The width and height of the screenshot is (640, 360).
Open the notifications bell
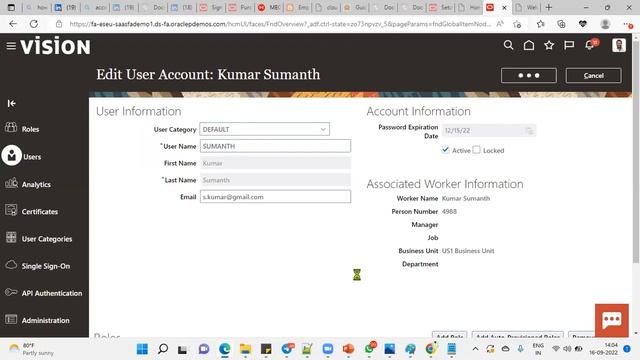[590, 44]
